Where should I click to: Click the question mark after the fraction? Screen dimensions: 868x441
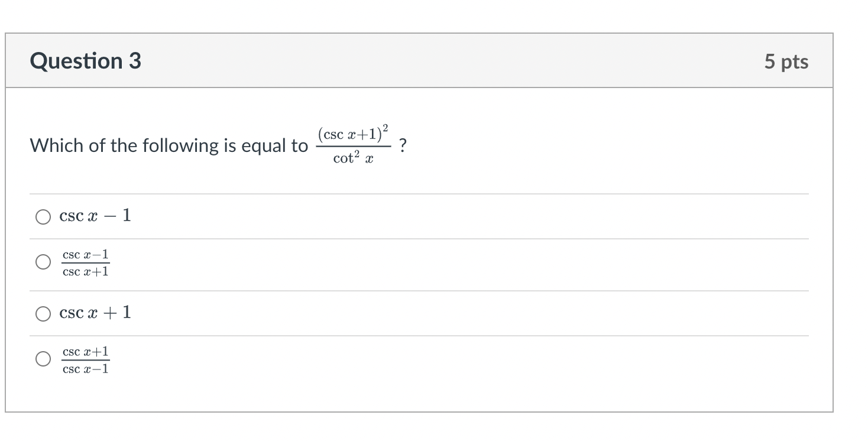403,144
